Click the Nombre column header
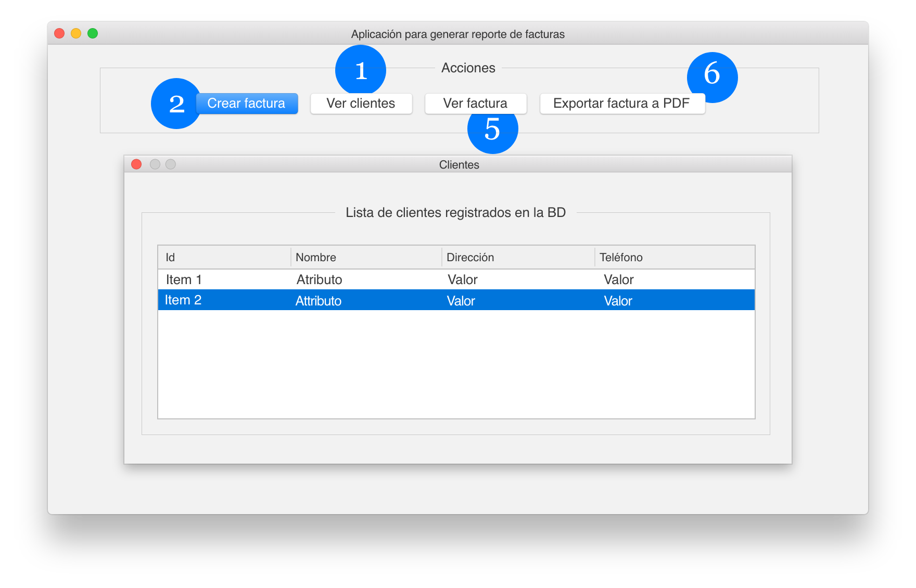 (x=316, y=257)
